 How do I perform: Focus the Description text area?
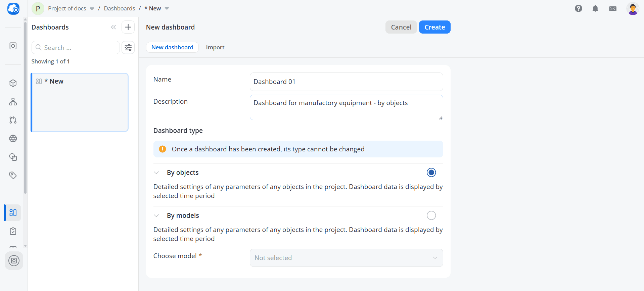coord(346,107)
